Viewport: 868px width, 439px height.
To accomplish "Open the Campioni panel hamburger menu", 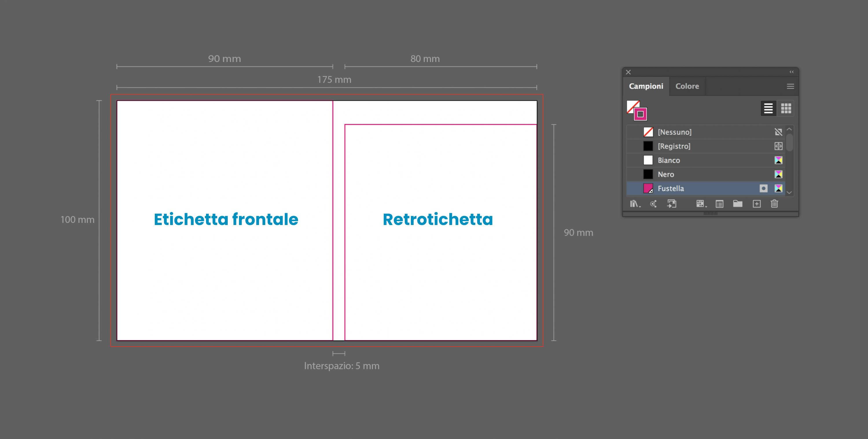I will pyautogui.click(x=790, y=86).
